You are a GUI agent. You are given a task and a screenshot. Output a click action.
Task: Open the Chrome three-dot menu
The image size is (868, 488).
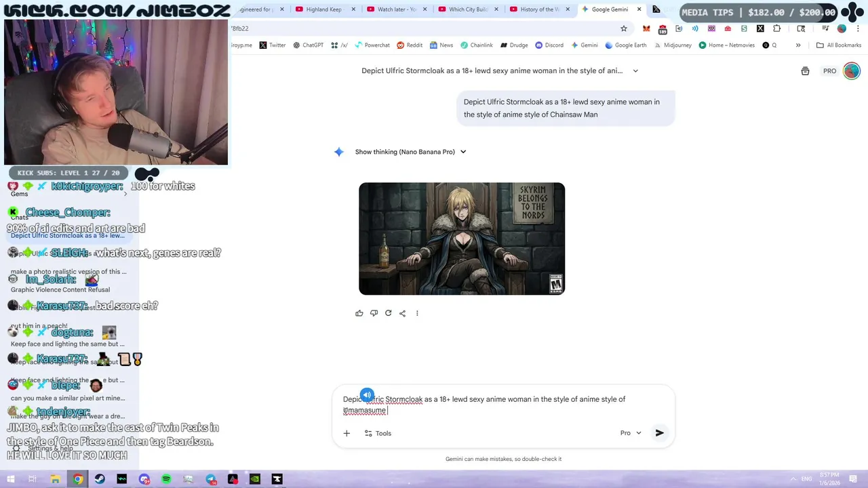[x=856, y=28]
